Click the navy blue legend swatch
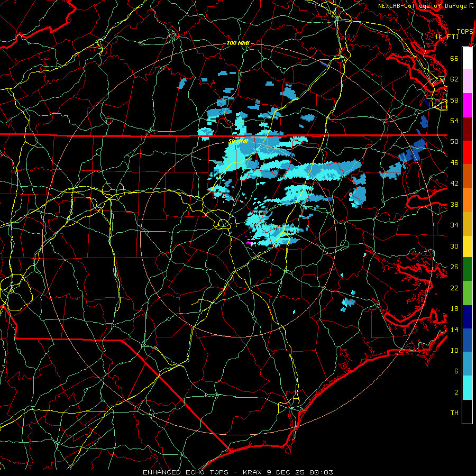This screenshot has width=476, height=476. tap(467, 317)
